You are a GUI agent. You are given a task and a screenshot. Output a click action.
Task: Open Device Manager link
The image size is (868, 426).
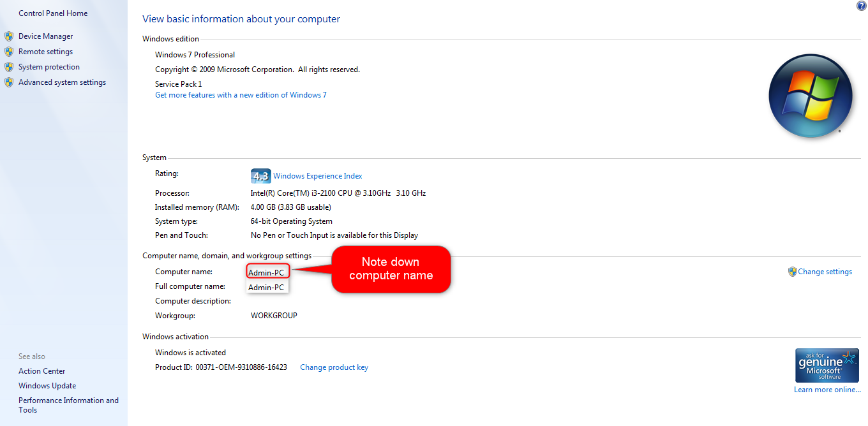pos(46,36)
